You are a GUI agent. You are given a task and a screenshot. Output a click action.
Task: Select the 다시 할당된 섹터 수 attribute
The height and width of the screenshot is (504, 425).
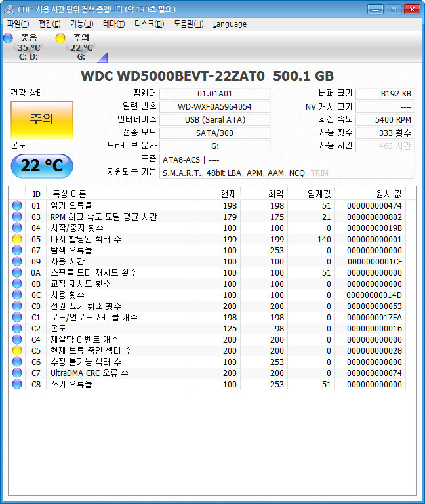click(86, 239)
